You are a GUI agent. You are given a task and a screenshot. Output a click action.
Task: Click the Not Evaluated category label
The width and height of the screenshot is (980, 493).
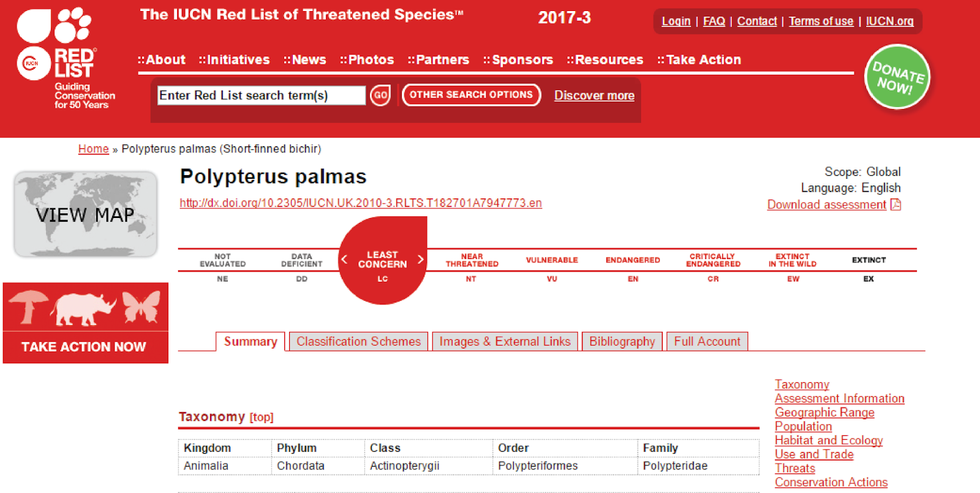222,260
